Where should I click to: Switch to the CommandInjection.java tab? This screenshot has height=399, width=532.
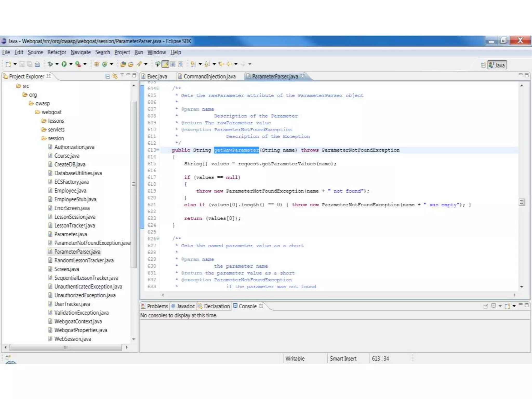pyautogui.click(x=209, y=76)
